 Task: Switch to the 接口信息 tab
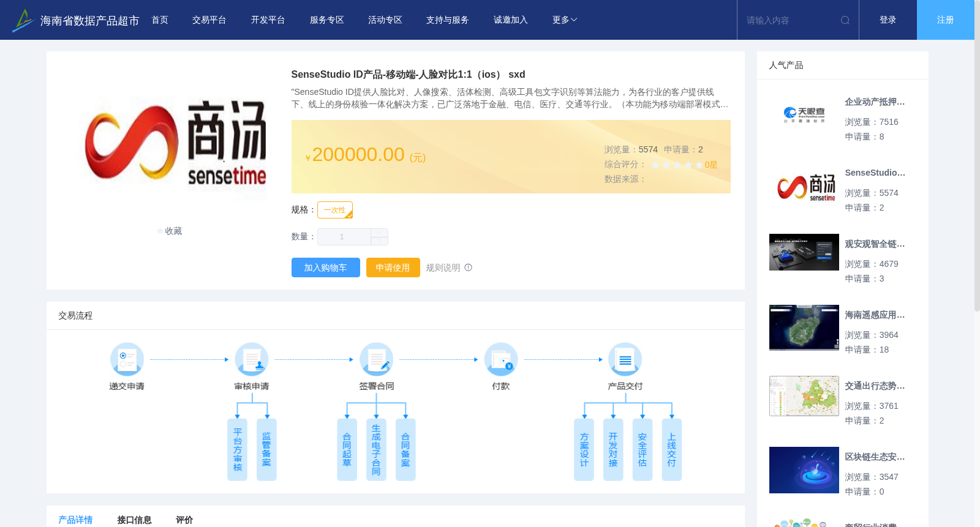coord(134,520)
